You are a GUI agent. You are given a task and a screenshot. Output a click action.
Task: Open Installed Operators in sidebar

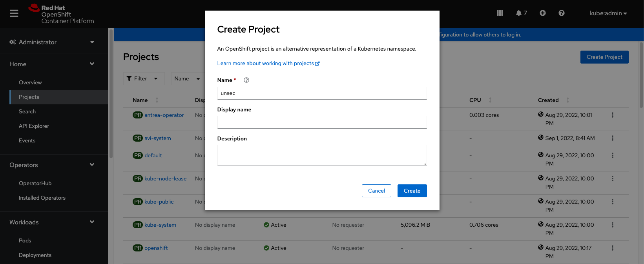pyautogui.click(x=42, y=198)
